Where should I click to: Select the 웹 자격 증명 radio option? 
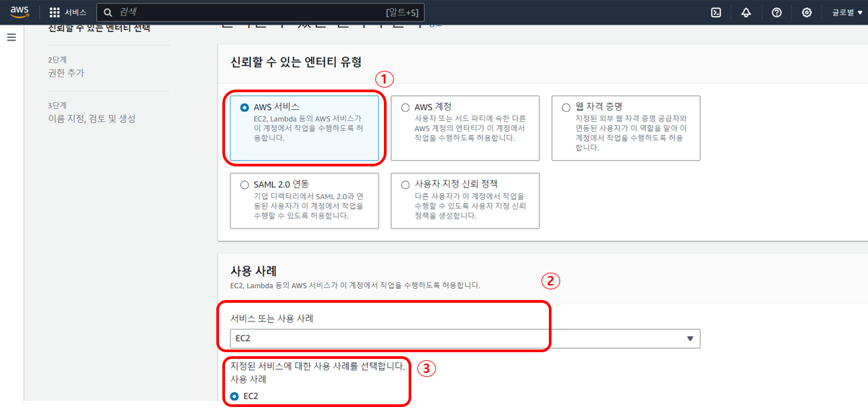coord(566,107)
